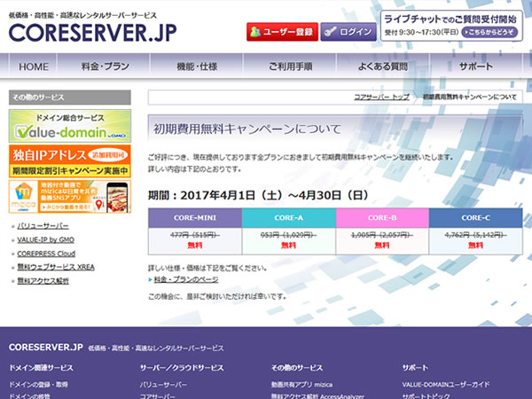Click the footer VALUE-DOMAINユーザーガイド link

point(446,385)
